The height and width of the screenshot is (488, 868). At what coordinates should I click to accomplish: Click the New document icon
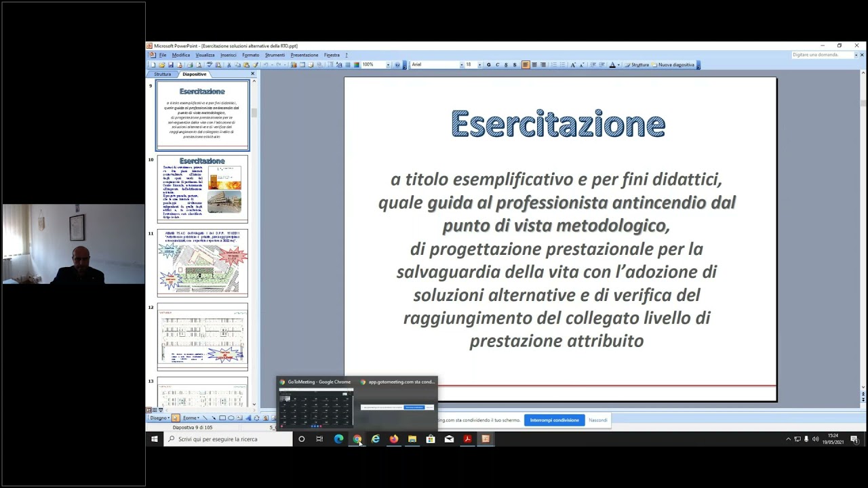pyautogui.click(x=153, y=64)
